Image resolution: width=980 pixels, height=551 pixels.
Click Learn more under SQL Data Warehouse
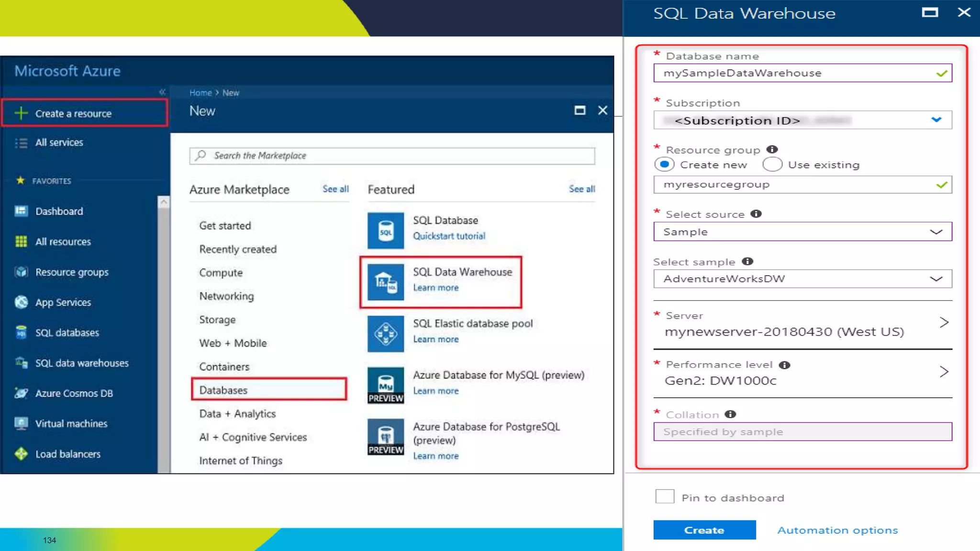pos(435,287)
